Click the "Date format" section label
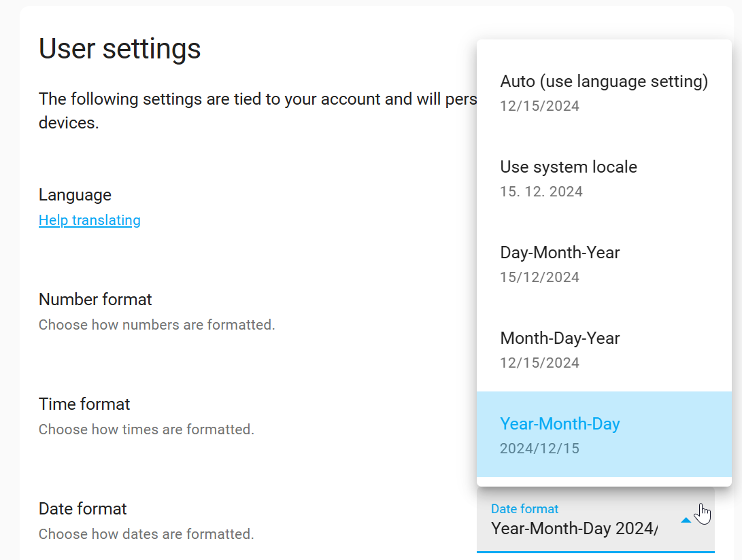The width and height of the screenshot is (742, 560). [82, 508]
